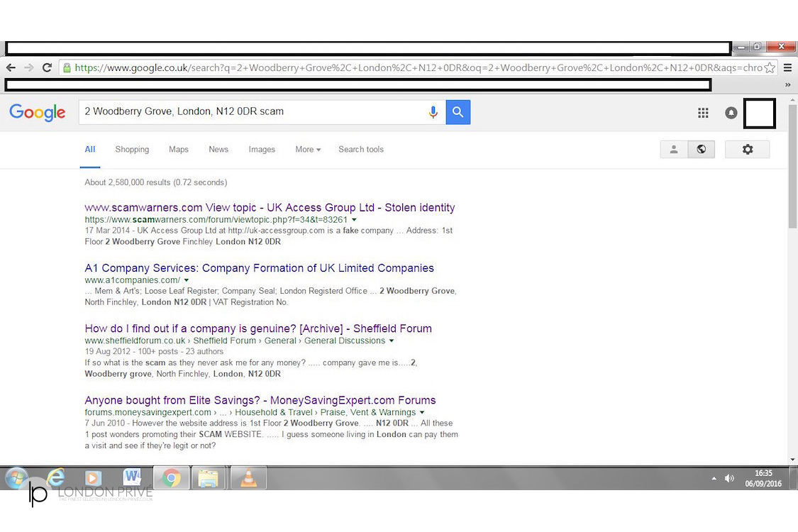Image resolution: width=798 pixels, height=532 pixels.
Task: Reload the current page
Action: point(47,67)
